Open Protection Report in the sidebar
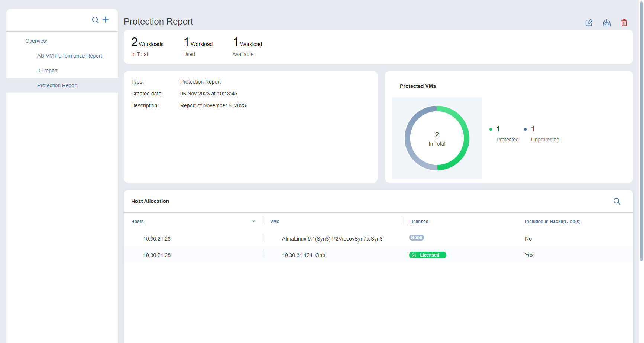 coord(57,85)
